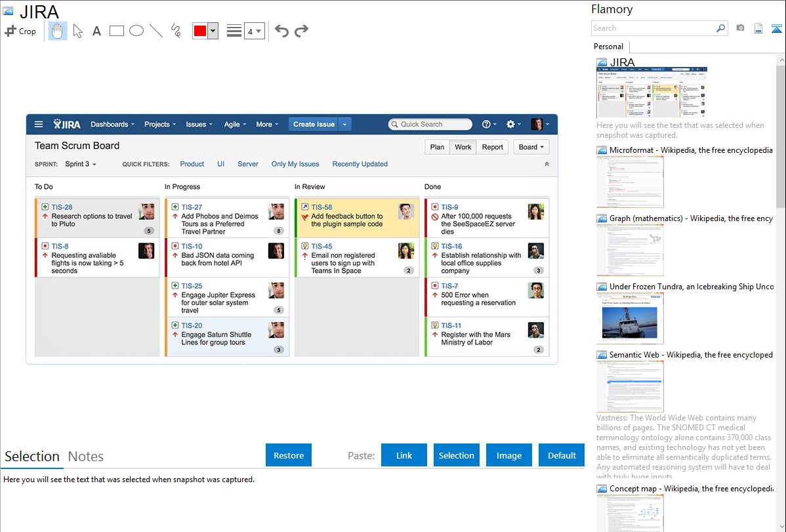The height and width of the screenshot is (532, 786).
Task: Click the search magnifier icon in Flamory
Action: (x=720, y=28)
